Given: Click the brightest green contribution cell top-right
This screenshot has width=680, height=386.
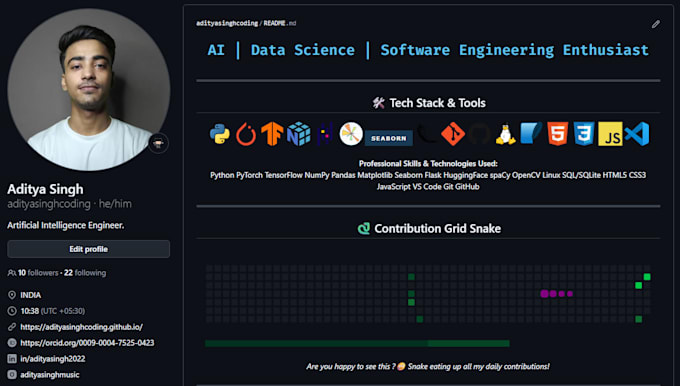Looking at the screenshot, I should (647, 277).
